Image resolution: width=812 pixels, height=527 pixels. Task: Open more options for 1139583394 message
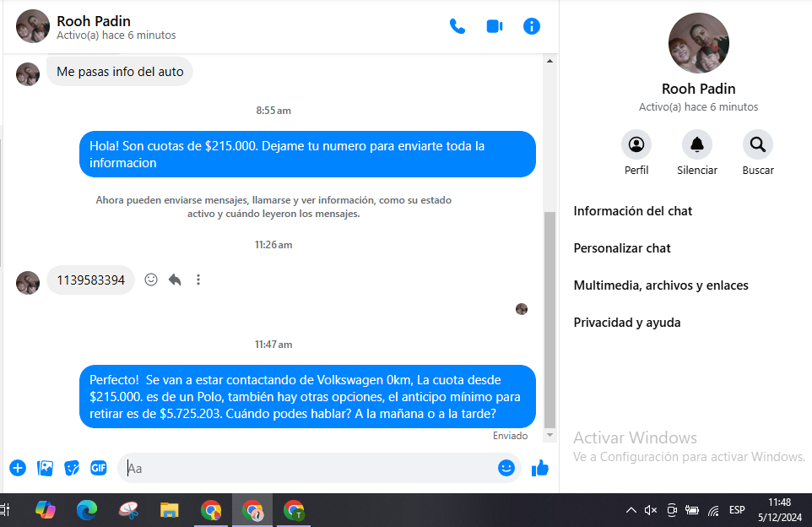198,280
